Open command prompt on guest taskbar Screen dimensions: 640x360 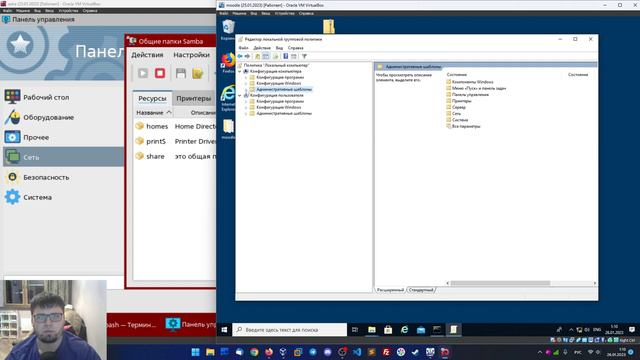(x=437, y=330)
